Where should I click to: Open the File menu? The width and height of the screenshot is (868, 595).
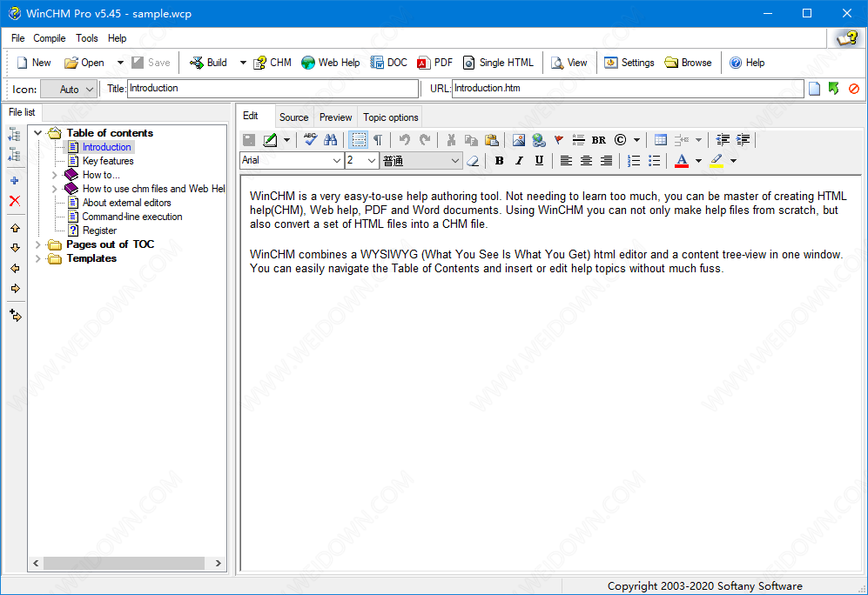[17, 38]
